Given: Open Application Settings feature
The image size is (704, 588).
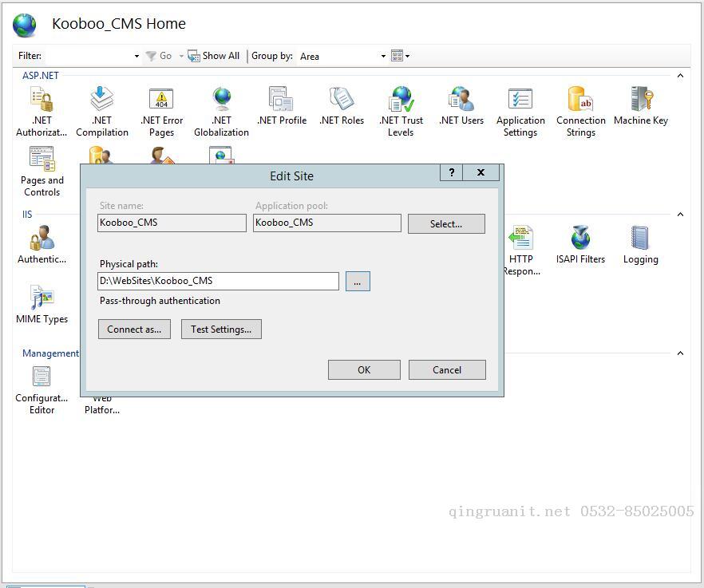Looking at the screenshot, I should pos(520,112).
